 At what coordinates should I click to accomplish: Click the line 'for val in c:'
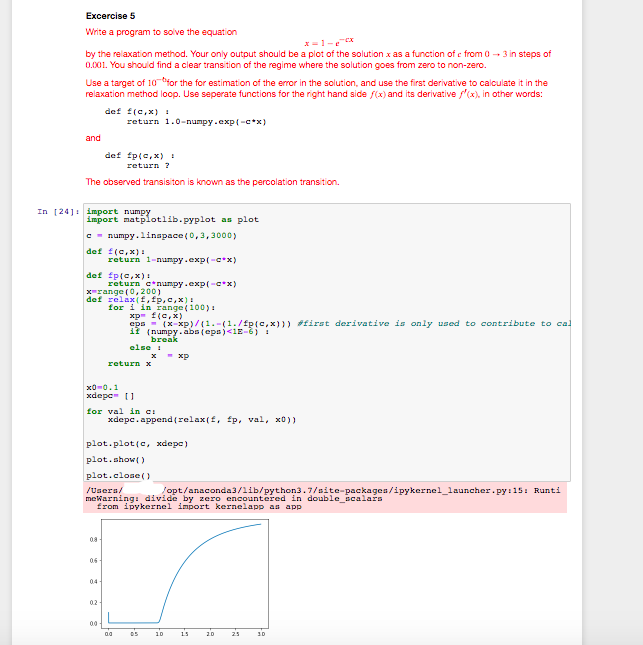pos(121,411)
